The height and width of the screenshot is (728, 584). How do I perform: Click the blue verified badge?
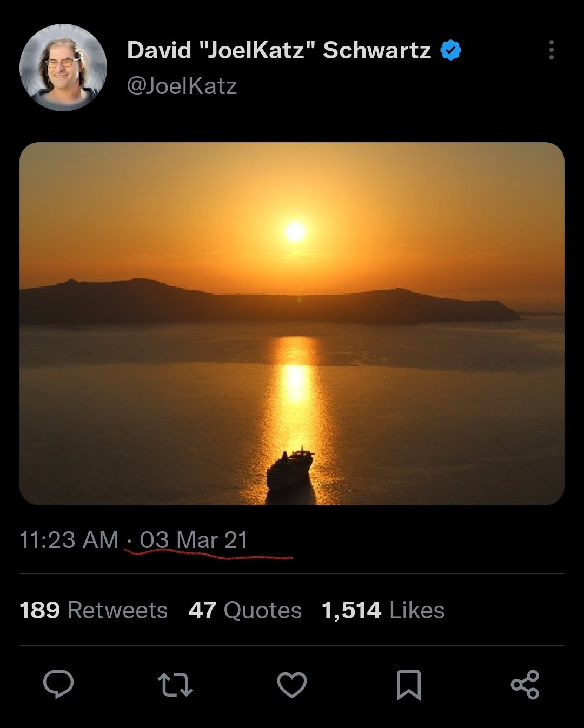point(450,51)
